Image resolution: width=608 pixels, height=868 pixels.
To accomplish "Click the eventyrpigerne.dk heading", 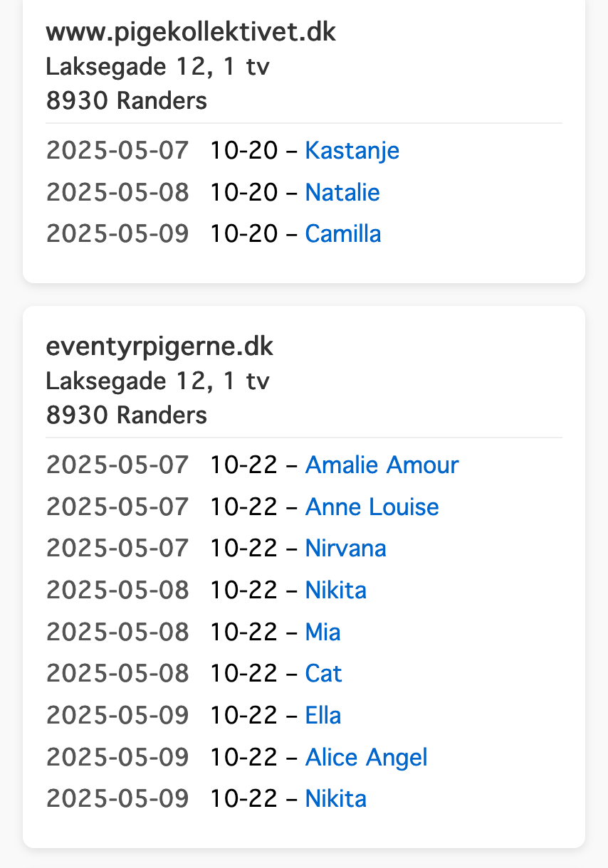I will click(159, 347).
